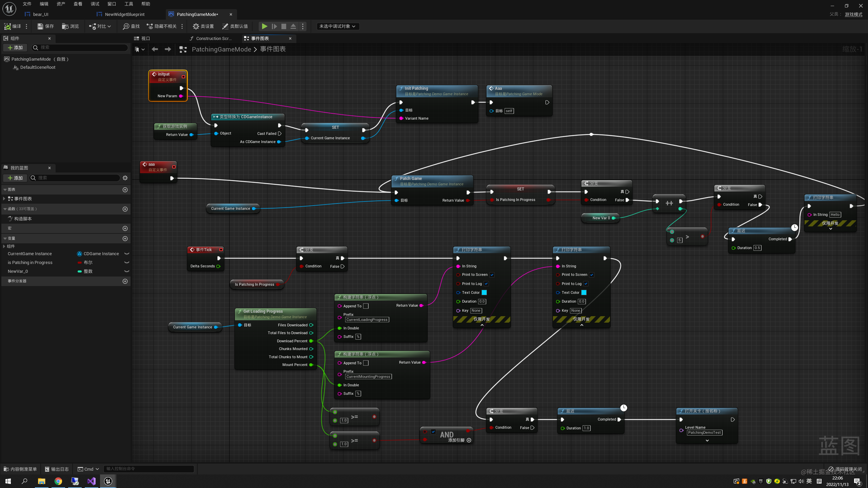Click Text Color swatch on first print node
This screenshot has height=488, width=868.
tap(484, 292)
